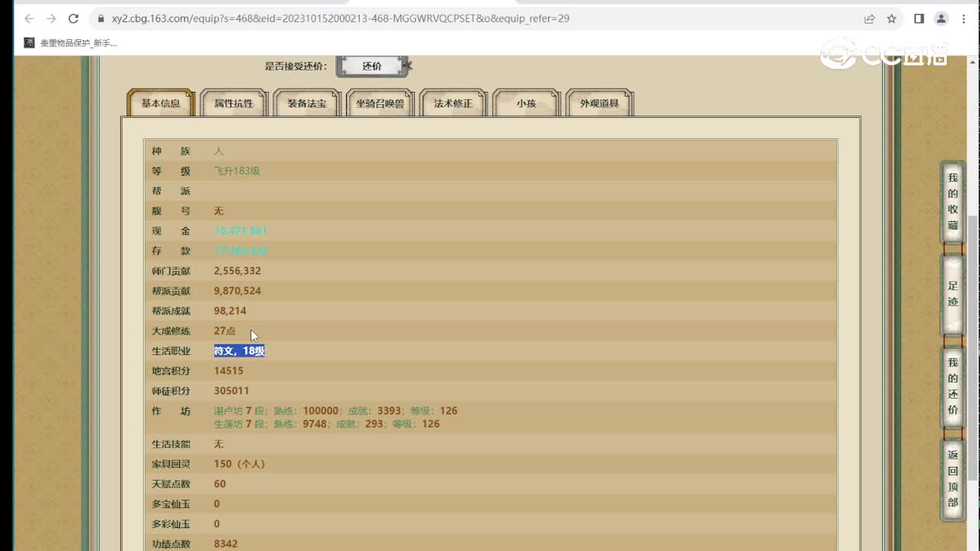This screenshot has height=551, width=980.
Task: Open the 坐骑召唤兽 tab
Action: click(x=380, y=103)
